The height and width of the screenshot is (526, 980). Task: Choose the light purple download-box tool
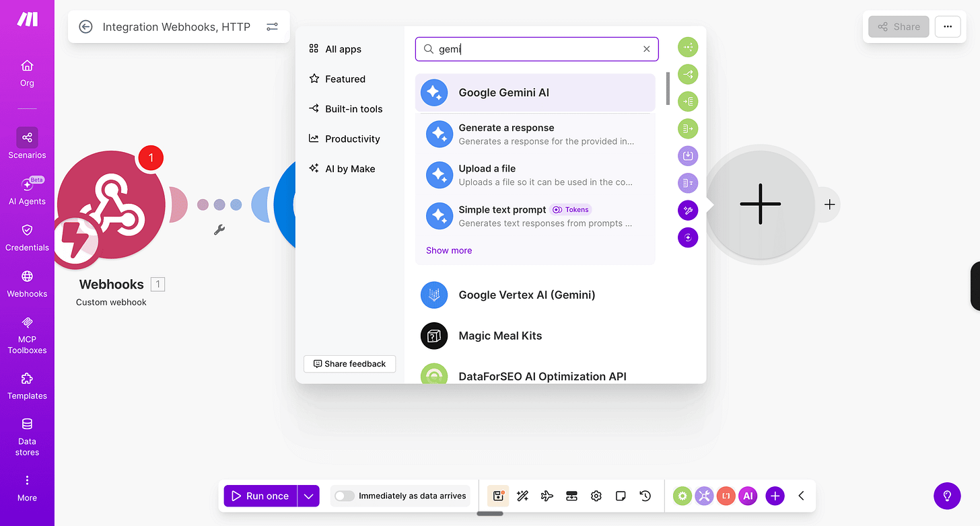pos(688,156)
